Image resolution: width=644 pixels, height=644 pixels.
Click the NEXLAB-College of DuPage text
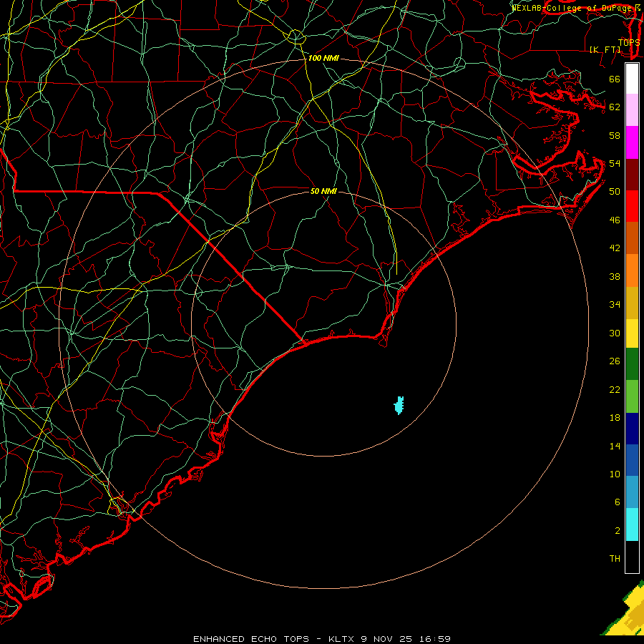575,7
